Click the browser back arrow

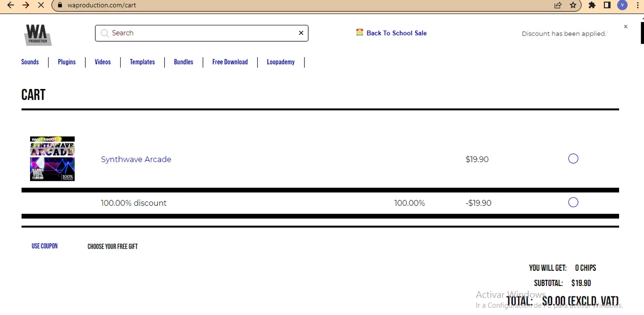(x=11, y=5)
